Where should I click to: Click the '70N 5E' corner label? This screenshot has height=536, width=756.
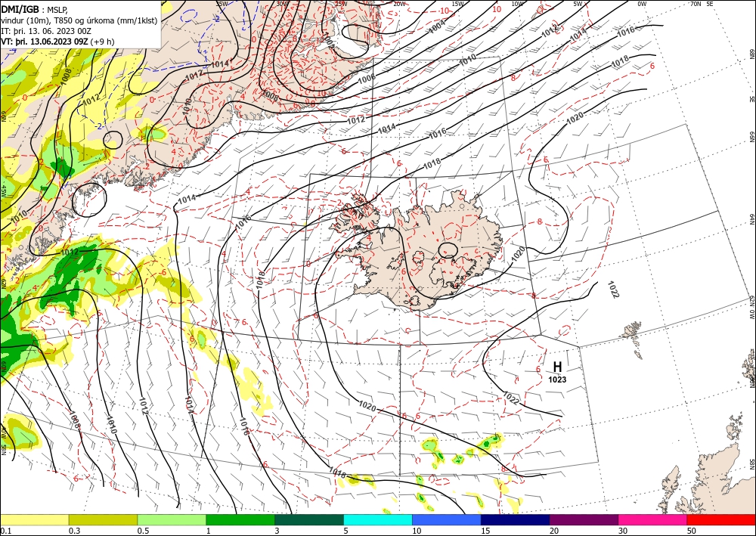tap(702, 4)
